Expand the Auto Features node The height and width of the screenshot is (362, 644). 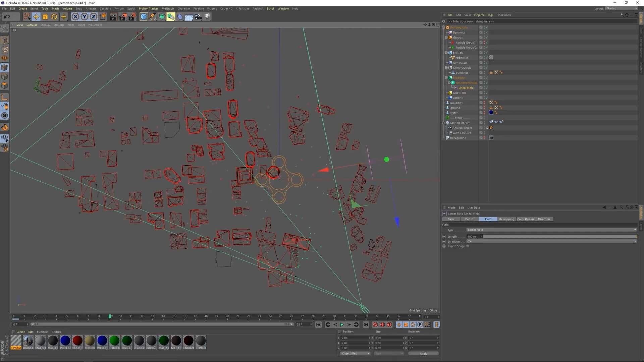click(446, 133)
